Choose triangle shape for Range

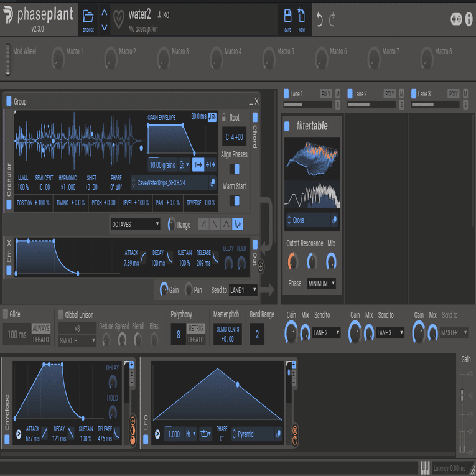point(226,225)
